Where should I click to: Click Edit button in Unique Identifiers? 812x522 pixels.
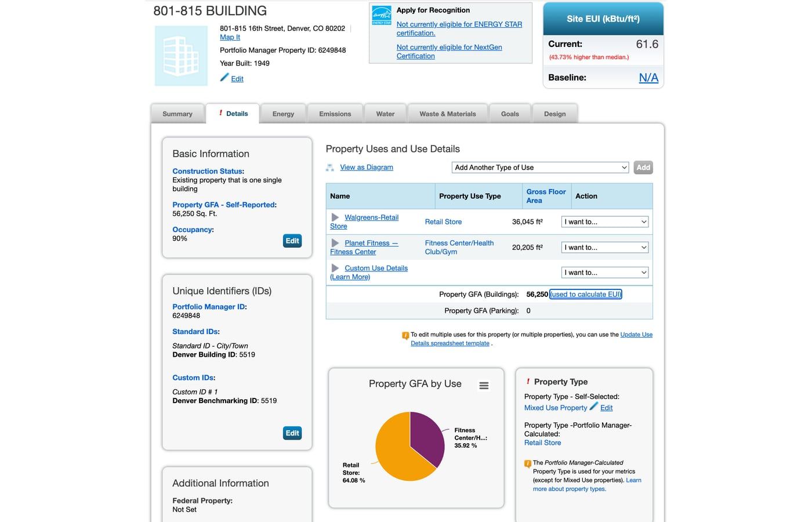coord(292,433)
